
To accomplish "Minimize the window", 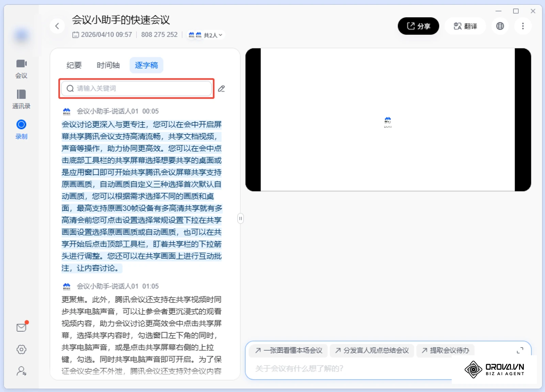I will (x=499, y=11).
